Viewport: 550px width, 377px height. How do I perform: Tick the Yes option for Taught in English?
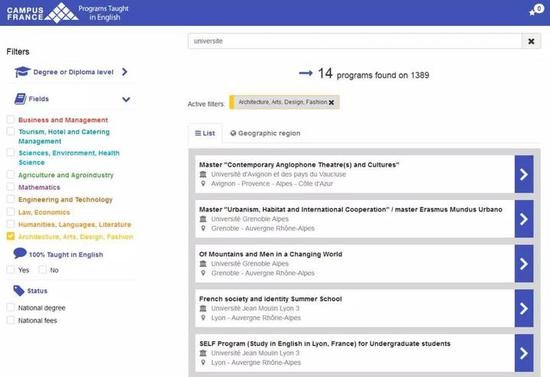(x=11, y=270)
